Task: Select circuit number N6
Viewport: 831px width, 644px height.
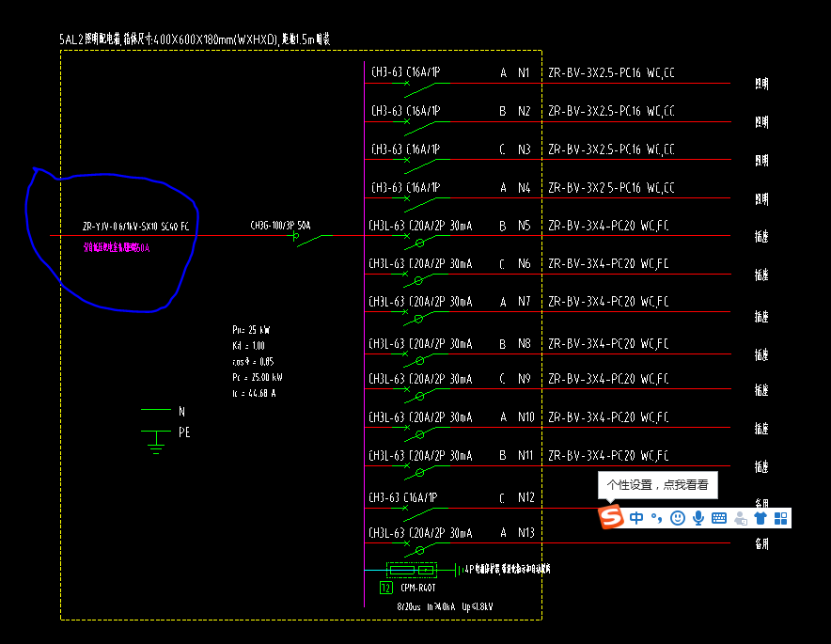Action: (x=524, y=263)
